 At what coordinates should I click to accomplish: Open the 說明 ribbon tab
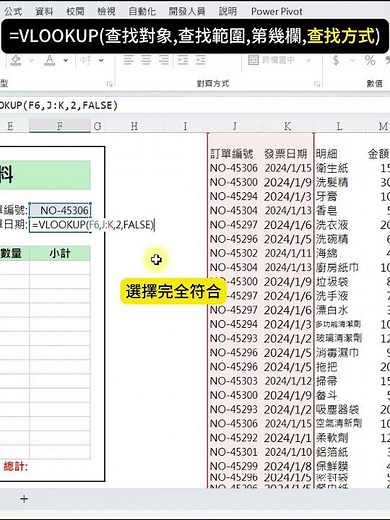click(228, 11)
